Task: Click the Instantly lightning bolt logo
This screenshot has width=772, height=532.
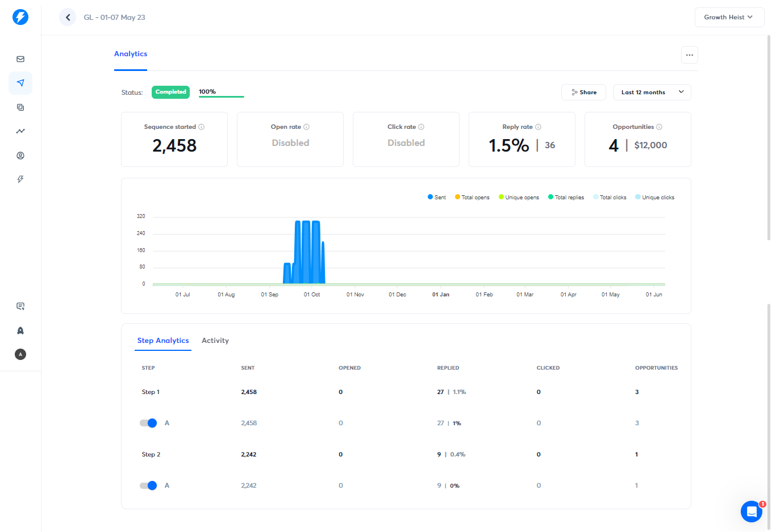Action: 20,17
